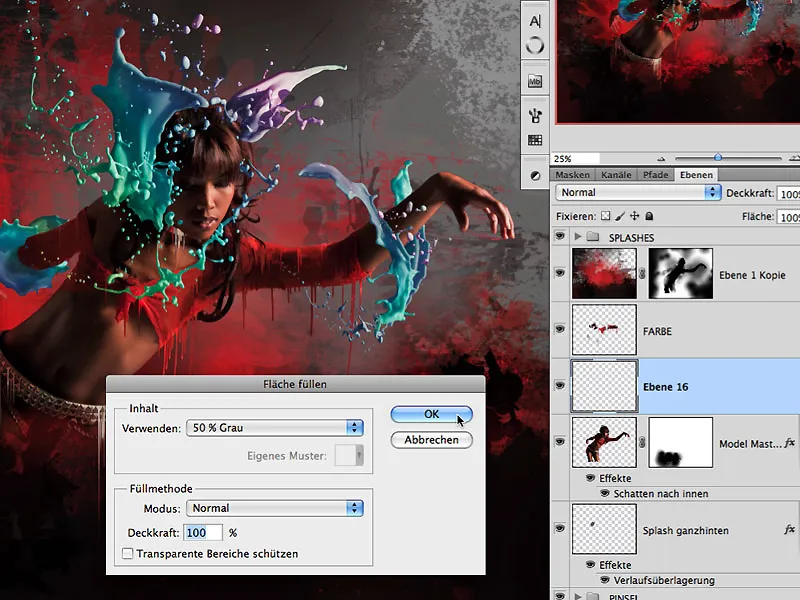Switch to the Kanäle tab
Image resolution: width=800 pixels, height=600 pixels.
point(616,174)
